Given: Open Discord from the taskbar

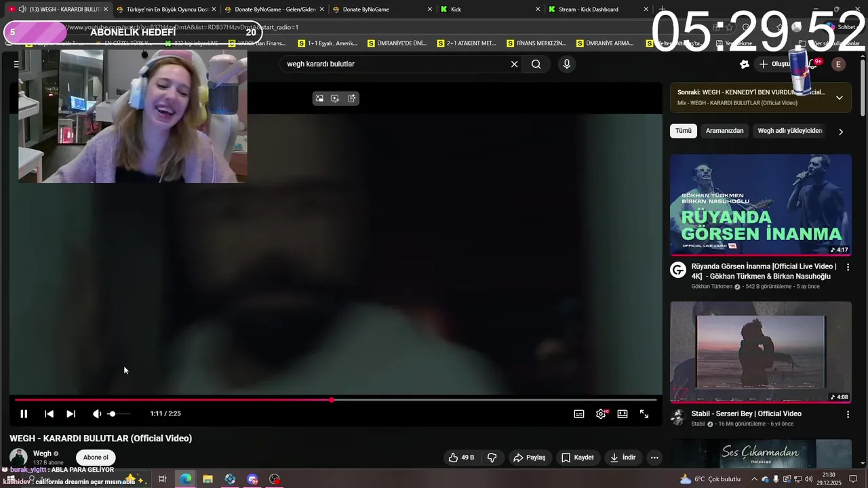Looking at the screenshot, I should tap(252, 479).
